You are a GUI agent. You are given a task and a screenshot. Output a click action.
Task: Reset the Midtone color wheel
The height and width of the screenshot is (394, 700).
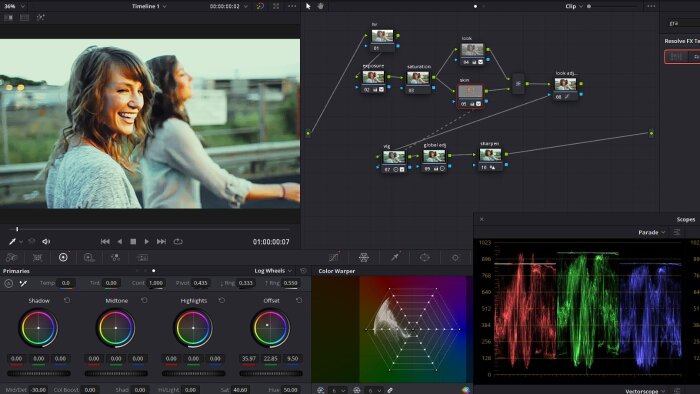(x=144, y=300)
